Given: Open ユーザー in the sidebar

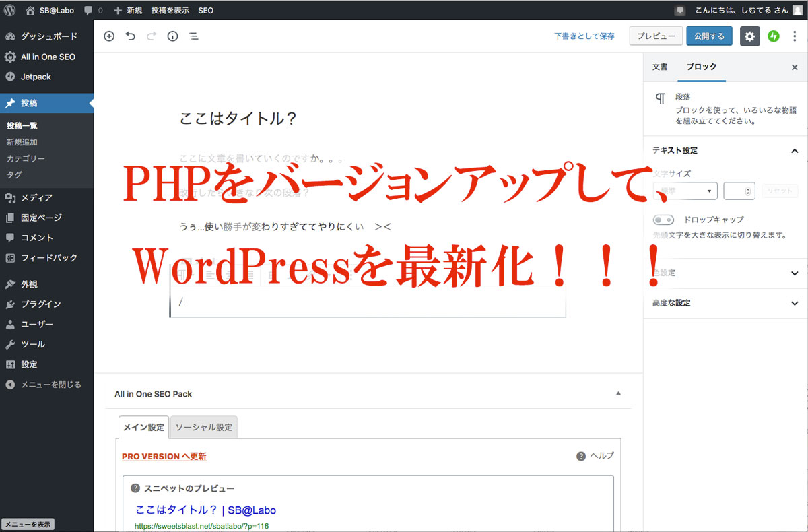Looking at the screenshot, I should click(46, 324).
